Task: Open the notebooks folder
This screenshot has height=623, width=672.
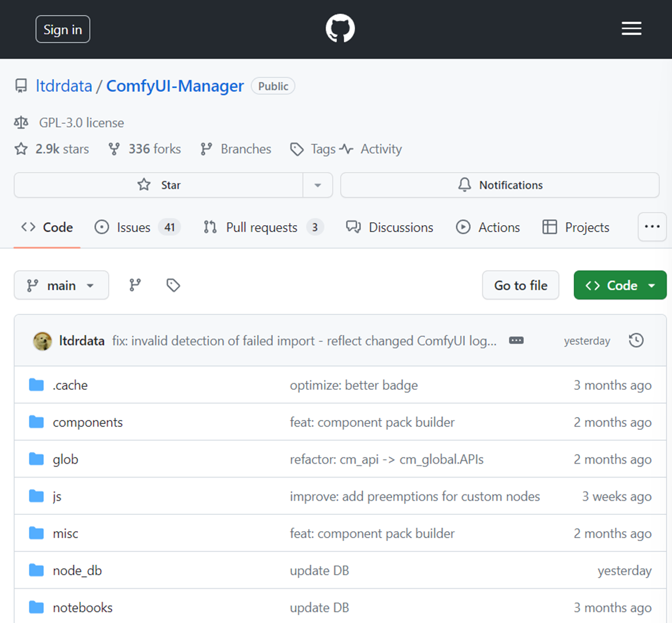Action: tap(82, 607)
